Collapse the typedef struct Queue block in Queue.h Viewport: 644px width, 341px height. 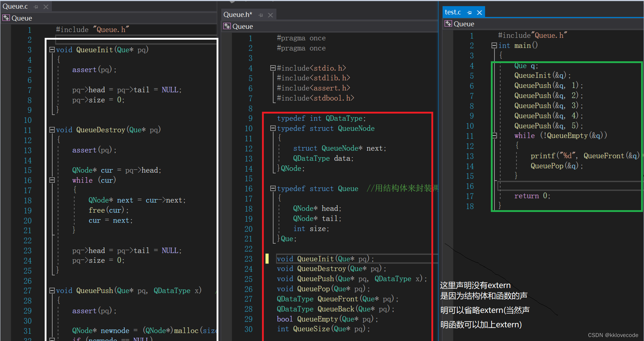point(273,188)
